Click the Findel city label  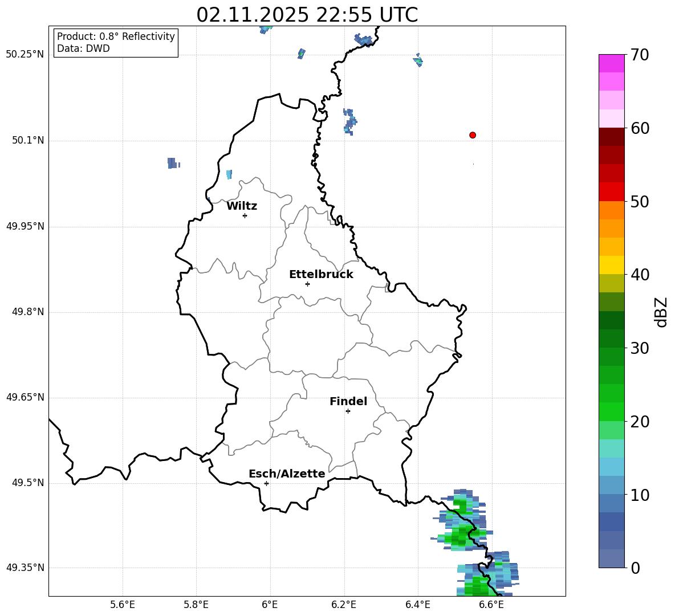(x=348, y=401)
